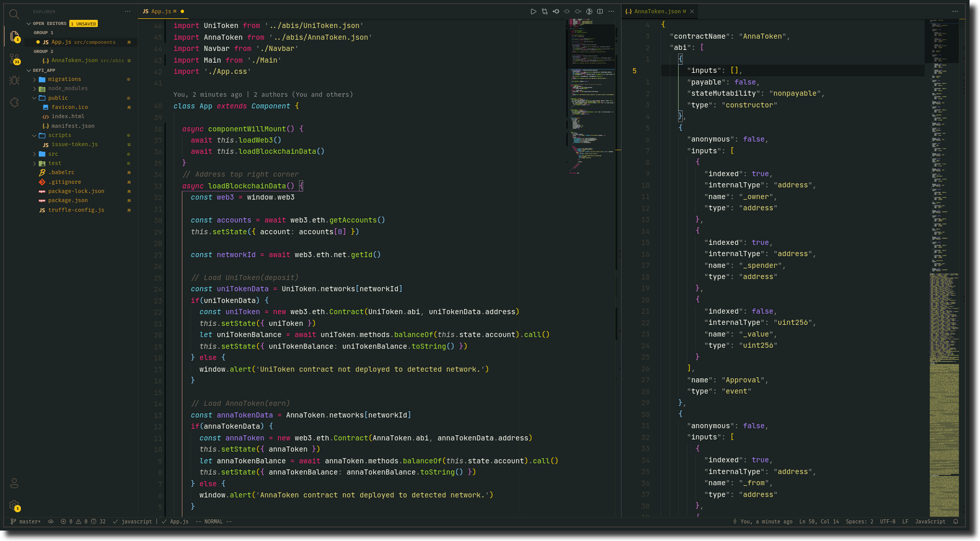The image size is (980, 541).
Task: Open the JavaScript language mode selector
Action: pos(930,521)
